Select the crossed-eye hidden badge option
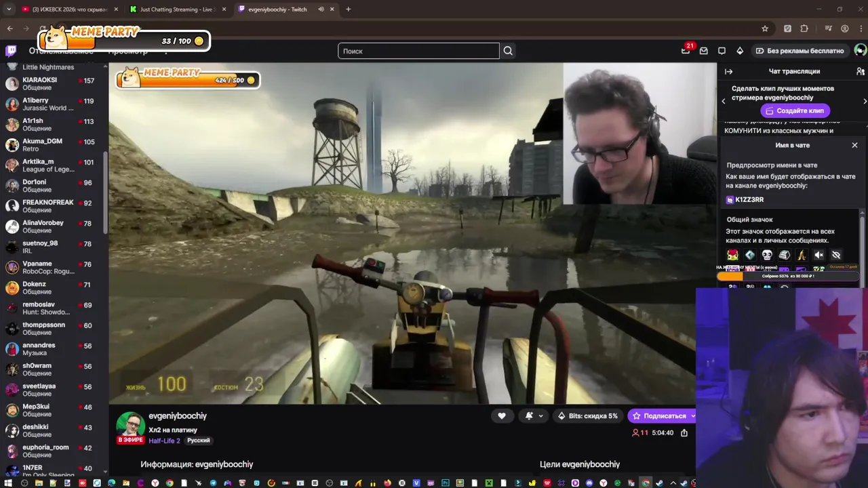The image size is (868, 488). 836,255
